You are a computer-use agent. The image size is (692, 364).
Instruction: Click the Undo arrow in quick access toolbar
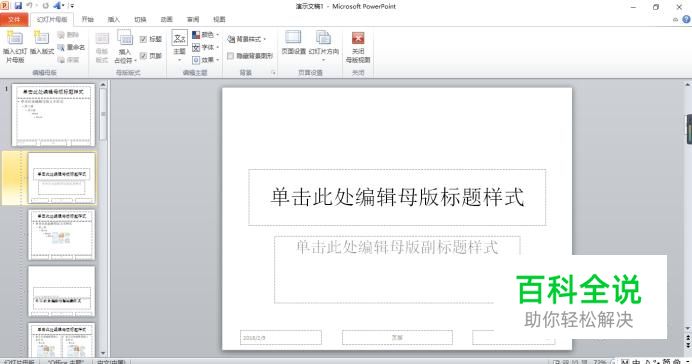(30, 6)
